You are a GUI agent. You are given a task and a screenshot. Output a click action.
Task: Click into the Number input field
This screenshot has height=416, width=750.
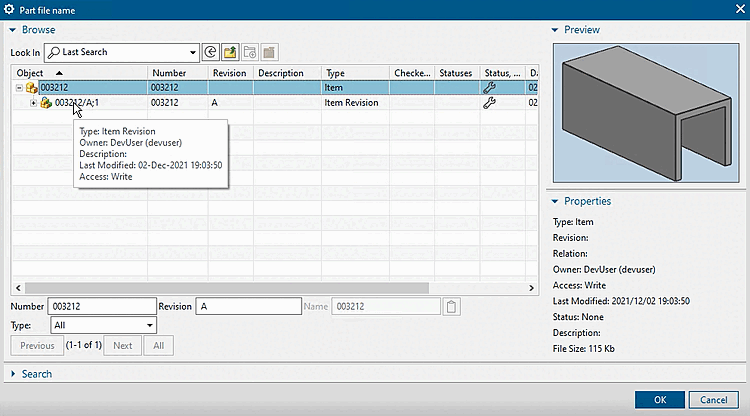point(102,307)
